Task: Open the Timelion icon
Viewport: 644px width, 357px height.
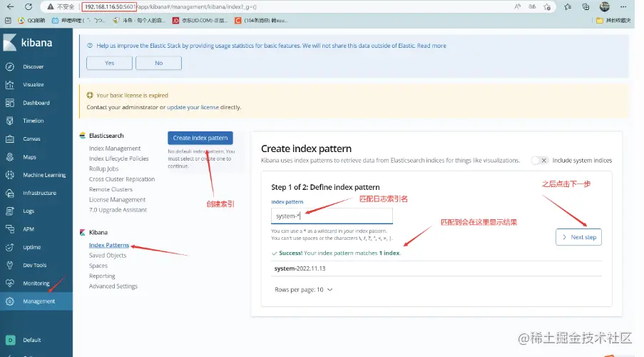Action: click(10, 121)
